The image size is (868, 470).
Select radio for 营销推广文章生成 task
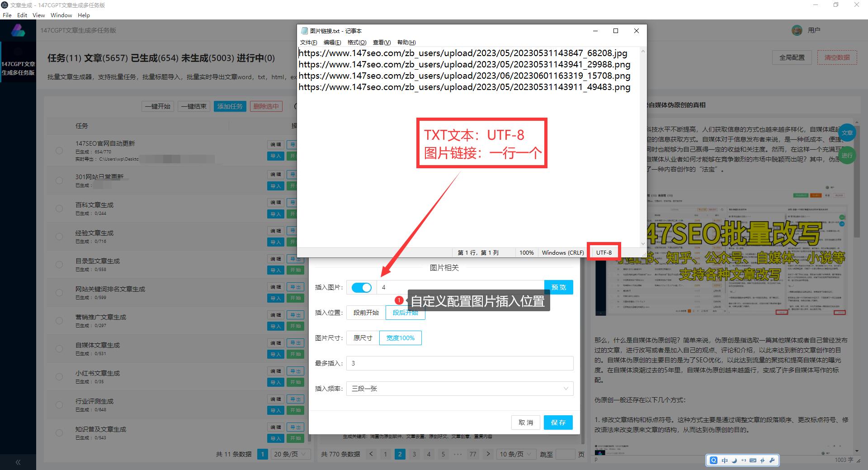59,321
